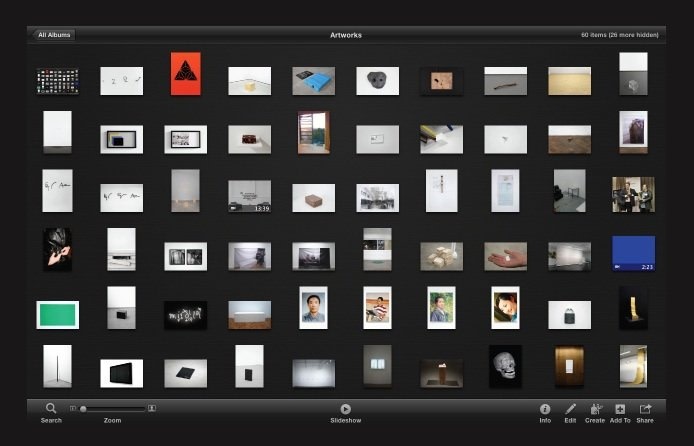Screen dimensions: 694x446
Task: Select the green rectangle thumbnail
Action: [58, 315]
